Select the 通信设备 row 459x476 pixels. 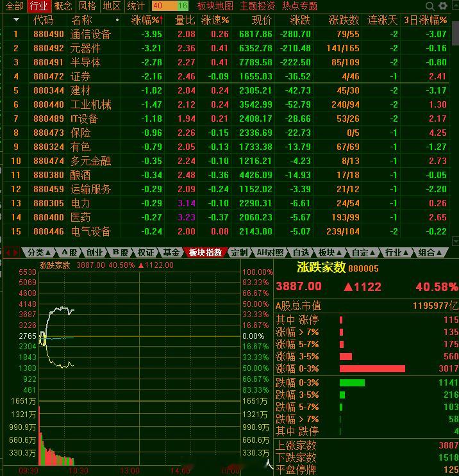pyautogui.click(x=226, y=34)
